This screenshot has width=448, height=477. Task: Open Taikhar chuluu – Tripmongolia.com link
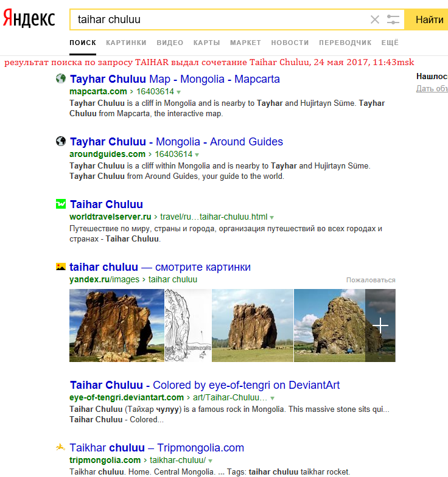(x=157, y=448)
